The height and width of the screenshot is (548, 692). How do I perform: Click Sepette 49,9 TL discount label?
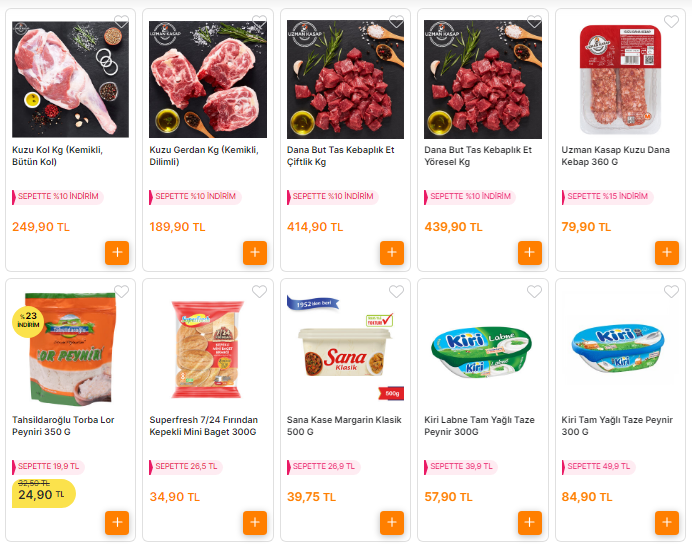coord(598,466)
